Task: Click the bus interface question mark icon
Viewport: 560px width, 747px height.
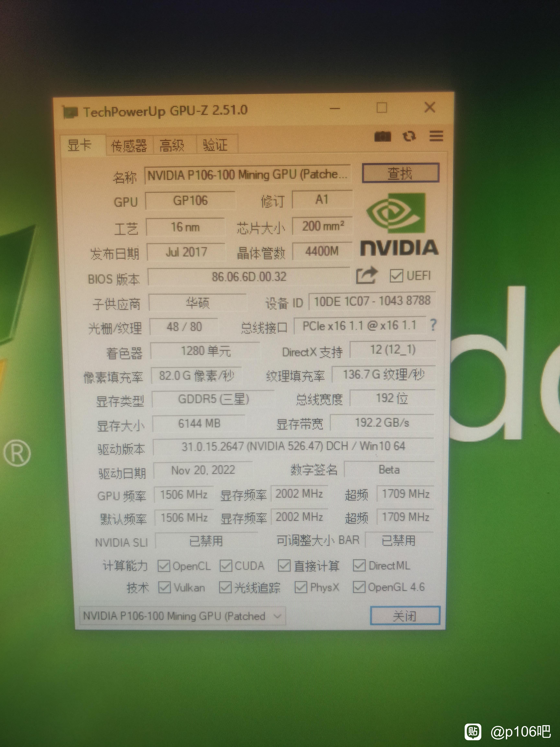Action: [433, 325]
